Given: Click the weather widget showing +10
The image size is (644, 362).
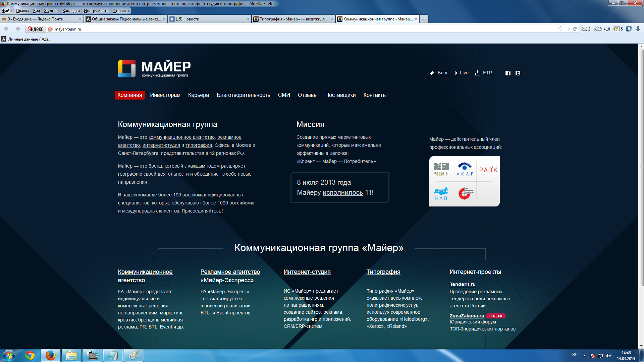Looking at the screenshot, I should [x=602, y=29].
